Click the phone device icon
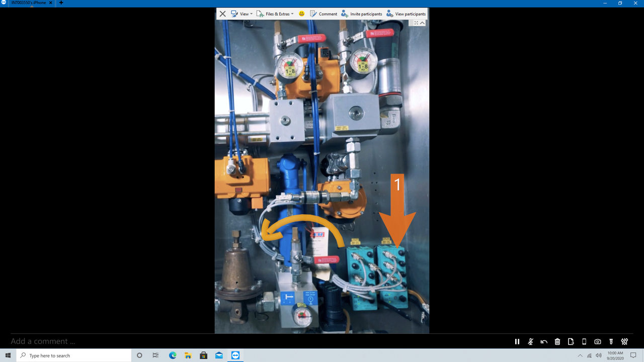 (584, 342)
